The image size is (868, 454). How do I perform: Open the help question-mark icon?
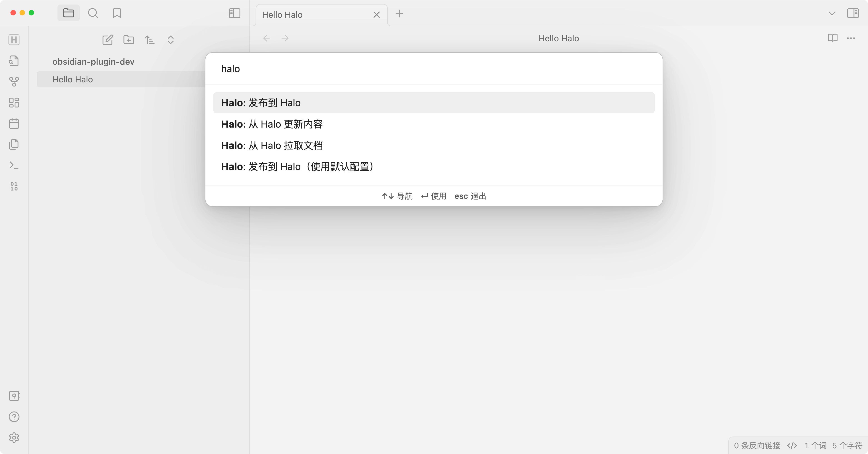tap(14, 417)
